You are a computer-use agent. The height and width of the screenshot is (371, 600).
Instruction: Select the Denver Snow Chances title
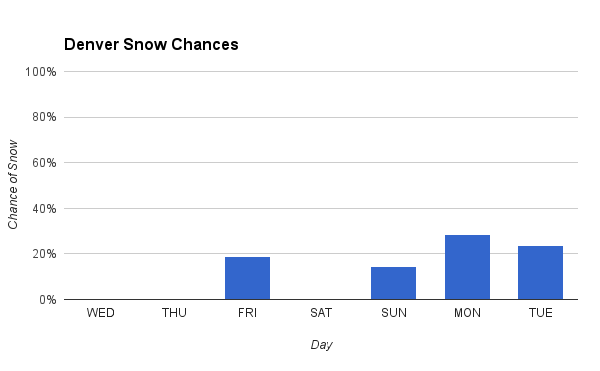151,44
